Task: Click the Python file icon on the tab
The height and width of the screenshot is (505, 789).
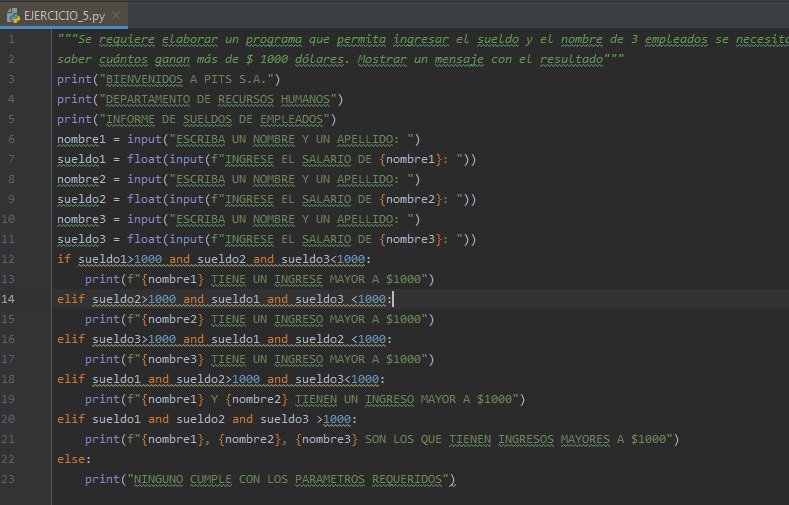Action: click(x=13, y=16)
